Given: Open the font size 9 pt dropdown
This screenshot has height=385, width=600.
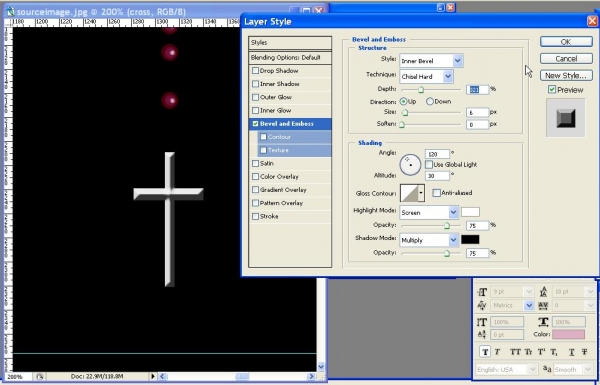Looking at the screenshot, I should (x=529, y=292).
